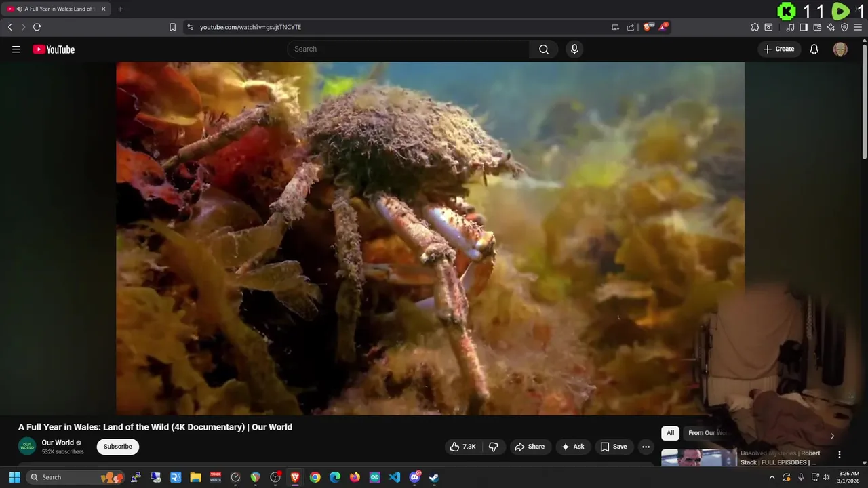Open Firefox from the taskbar
The image size is (868, 488).
(x=355, y=477)
